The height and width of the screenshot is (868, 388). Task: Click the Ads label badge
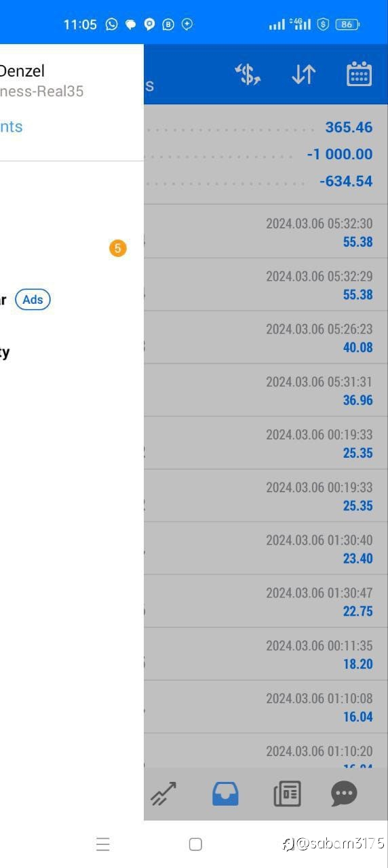33,300
